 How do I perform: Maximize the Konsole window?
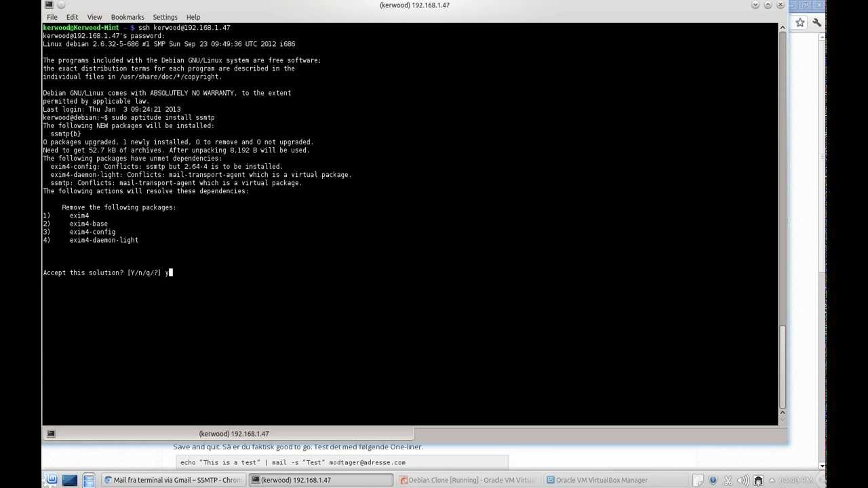[x=768, y=5]
